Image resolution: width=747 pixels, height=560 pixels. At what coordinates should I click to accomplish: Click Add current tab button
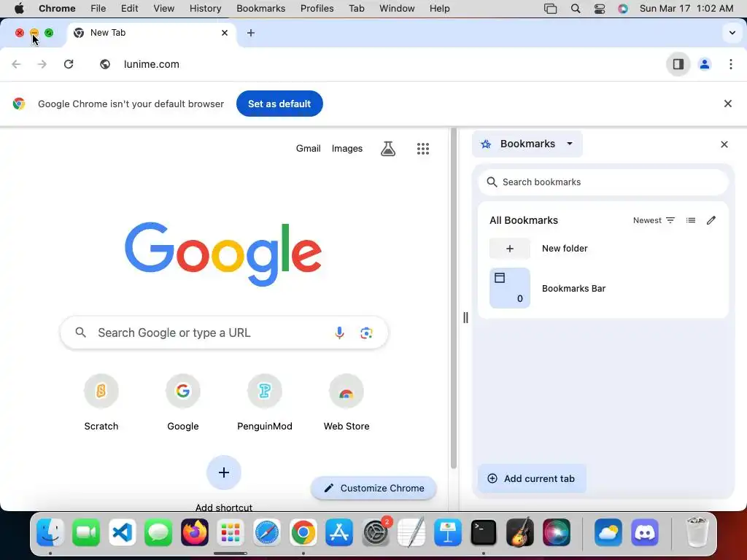(x=532, y=478)
